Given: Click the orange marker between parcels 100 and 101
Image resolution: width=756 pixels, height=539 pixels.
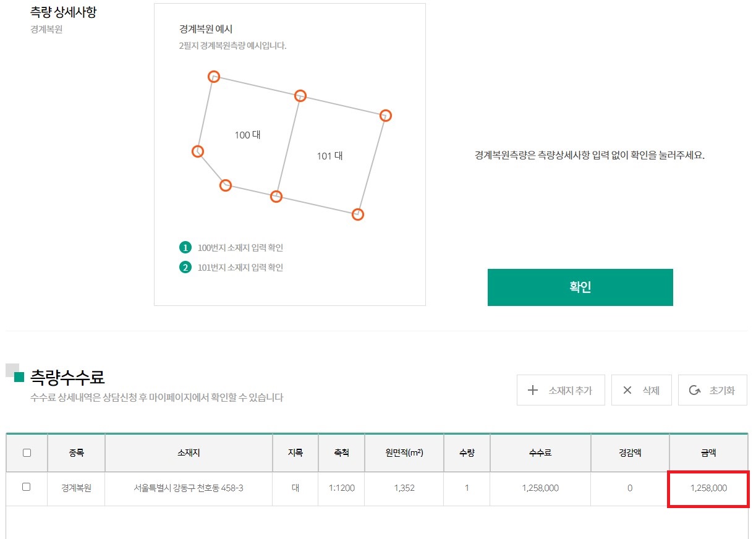Looking at the screenshot, I should (x=300, y=96).
